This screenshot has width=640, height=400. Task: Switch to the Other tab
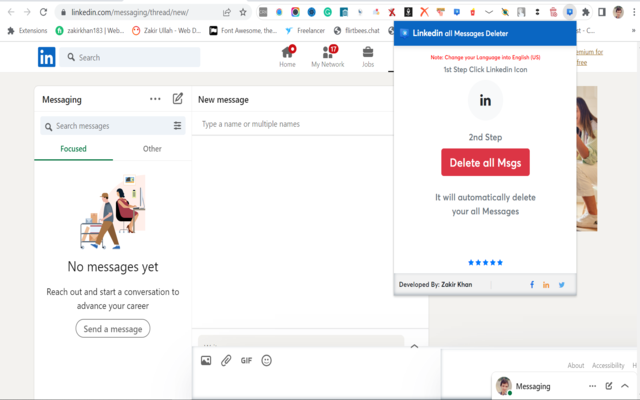tap(152, 149)
